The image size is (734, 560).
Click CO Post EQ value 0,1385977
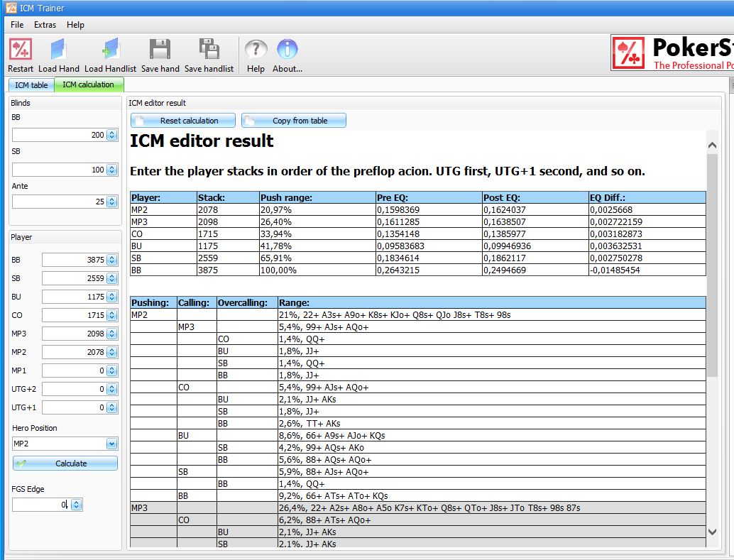point(535,234)
